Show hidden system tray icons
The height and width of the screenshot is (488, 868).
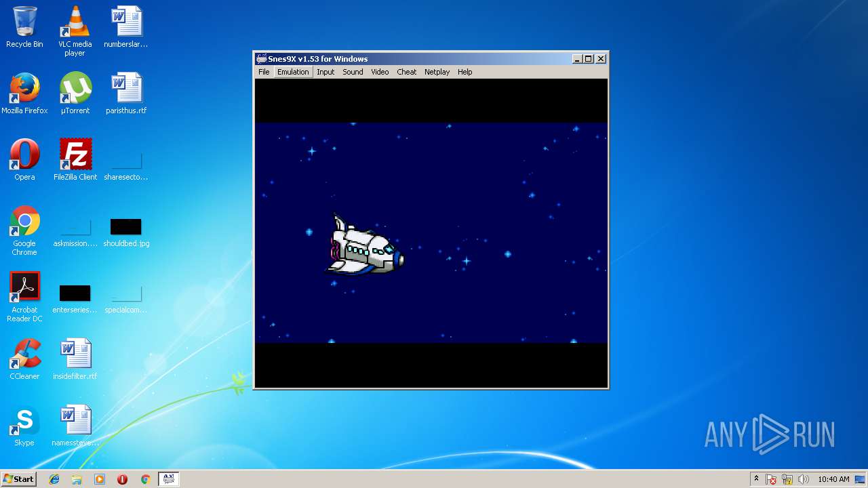pyautogui.click(x=756, y=479)
